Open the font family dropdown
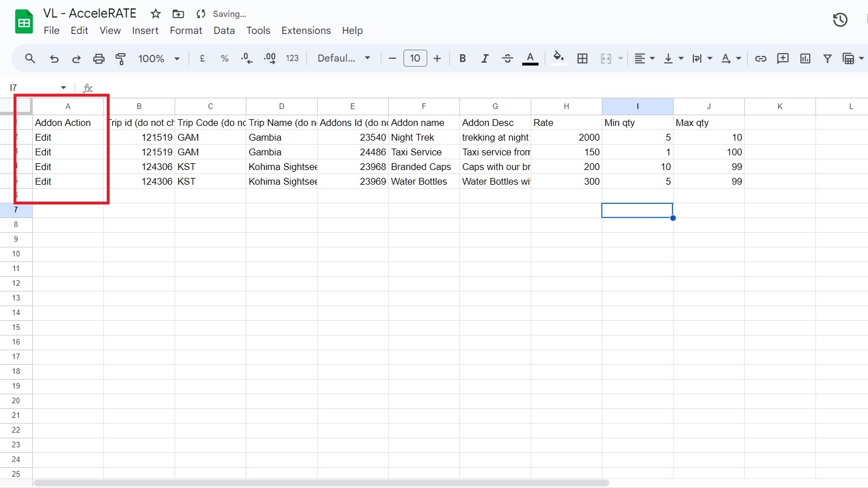The height and width of the screenshot is (488, 868). [344, 58]
